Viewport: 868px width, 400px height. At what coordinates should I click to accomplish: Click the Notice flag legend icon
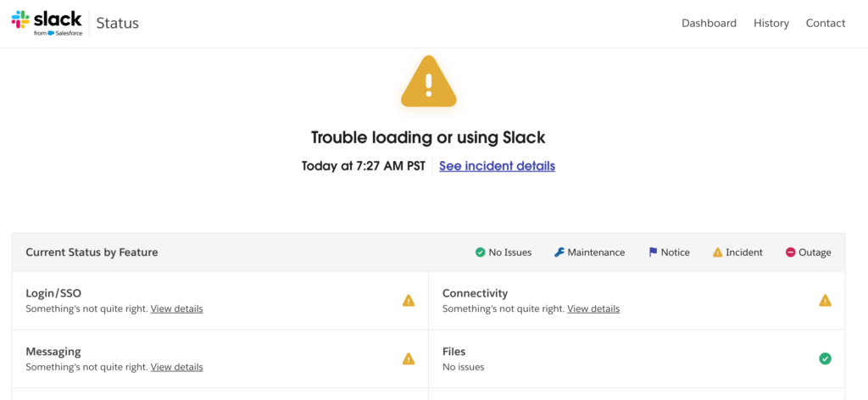653,253
